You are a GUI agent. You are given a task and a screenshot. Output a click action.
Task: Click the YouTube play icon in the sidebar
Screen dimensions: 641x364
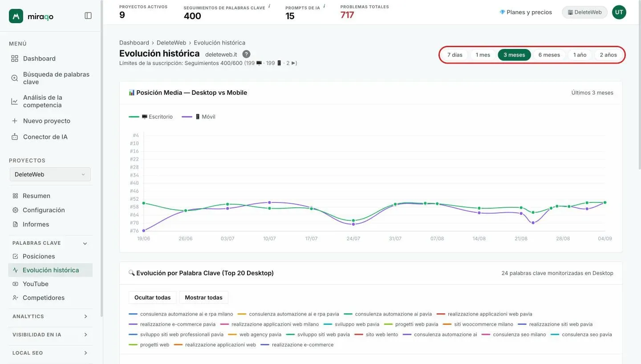click(16, 284)
